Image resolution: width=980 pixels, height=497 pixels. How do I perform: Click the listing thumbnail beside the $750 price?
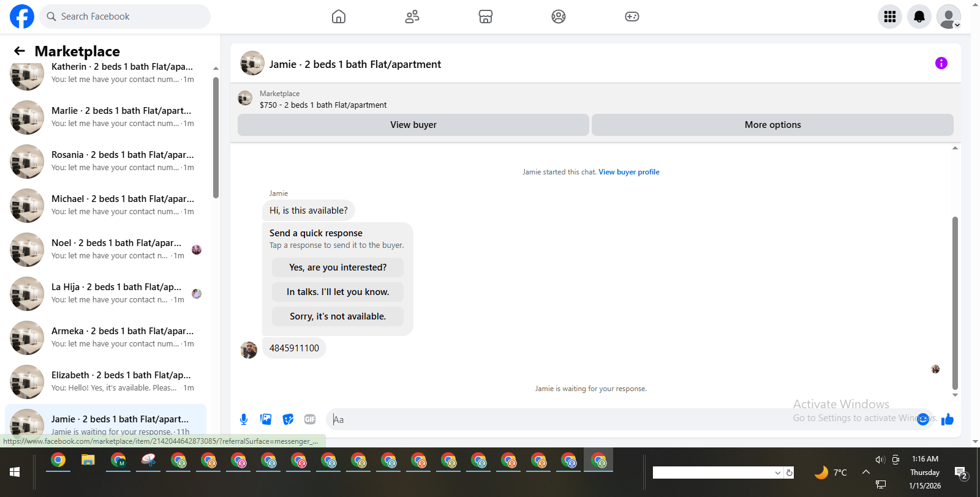[245, 98]
